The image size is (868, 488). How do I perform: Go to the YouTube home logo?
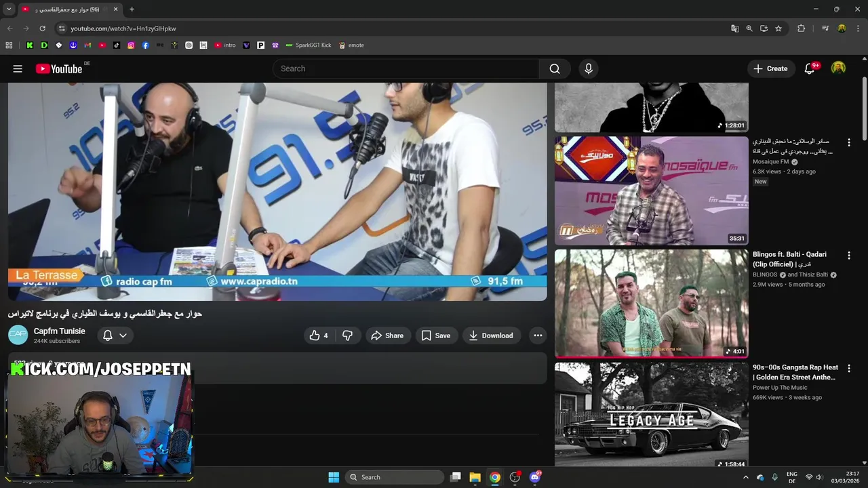(x=59, y=68)
